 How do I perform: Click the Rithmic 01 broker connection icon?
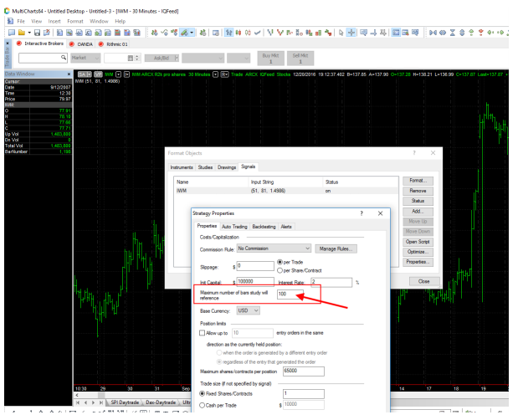[x=101, y=44]
